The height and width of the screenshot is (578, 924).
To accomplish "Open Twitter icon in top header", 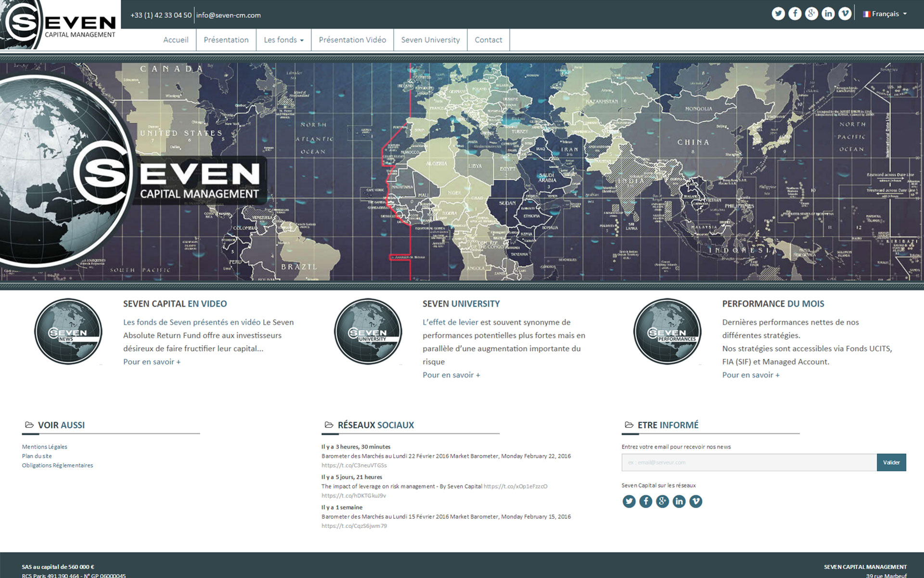I will point(778,13).
